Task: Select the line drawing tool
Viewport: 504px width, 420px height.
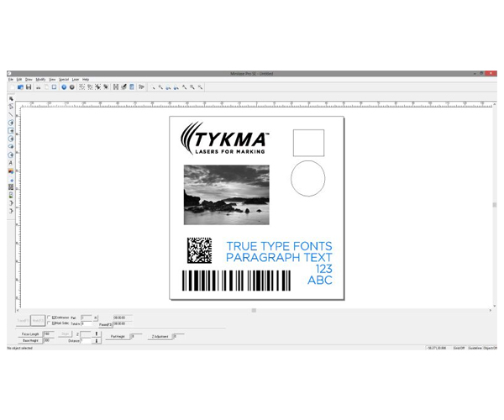Action: [x=11, y=115]
